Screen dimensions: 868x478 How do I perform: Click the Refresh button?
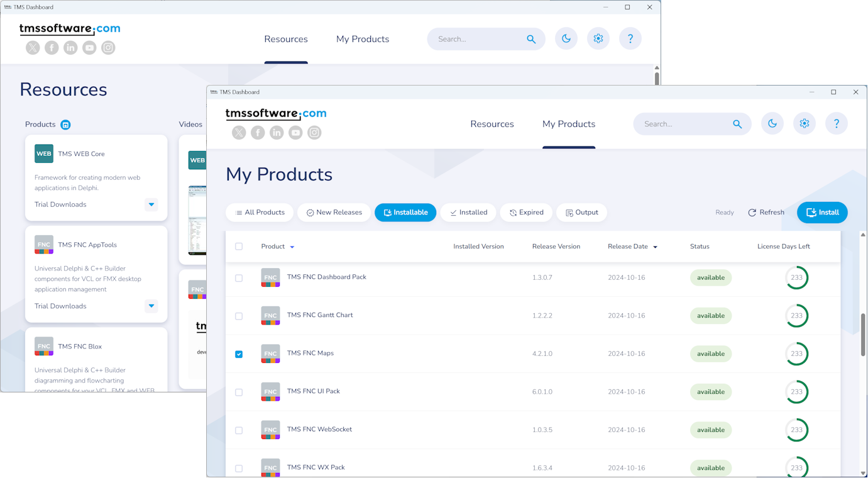coord(766,213)
